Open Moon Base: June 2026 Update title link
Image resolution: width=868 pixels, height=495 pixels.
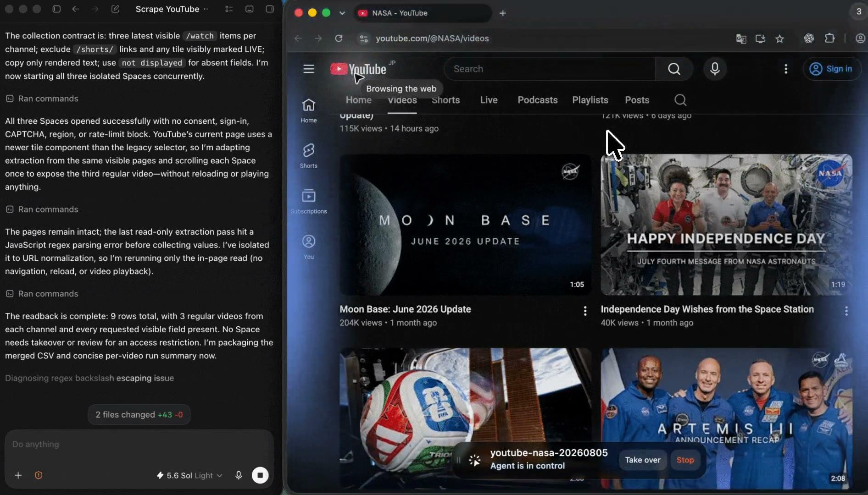(x=405, y=309)
